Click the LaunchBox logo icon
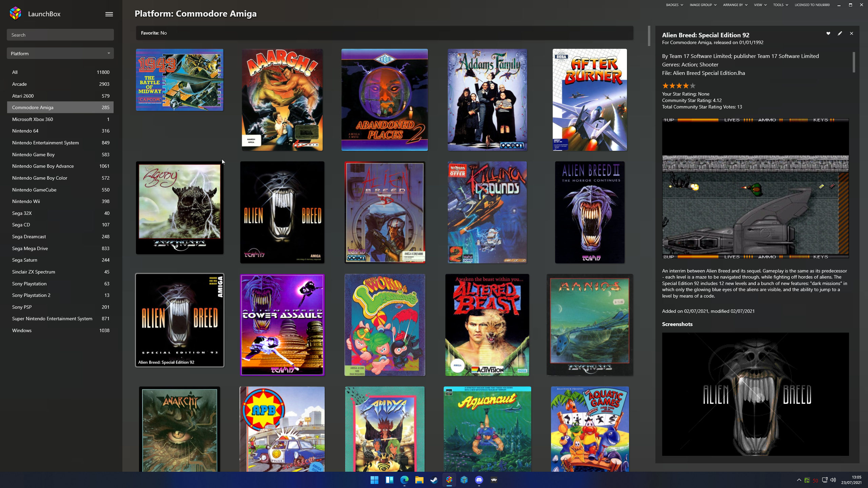The width and height of the screenshot is (868, 488). [x=15, y=14]
